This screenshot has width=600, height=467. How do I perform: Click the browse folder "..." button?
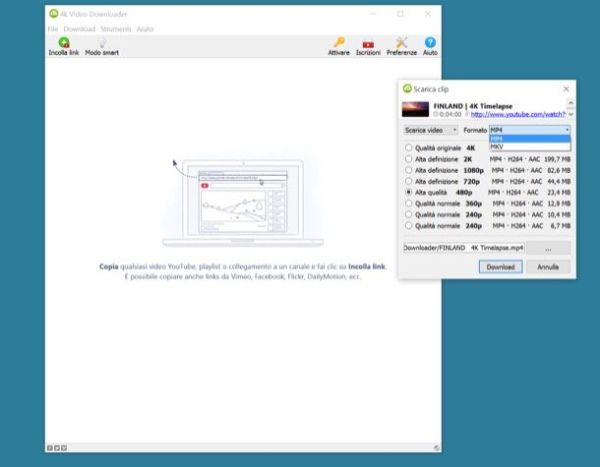pyautogui.click(x=551, y=247)
